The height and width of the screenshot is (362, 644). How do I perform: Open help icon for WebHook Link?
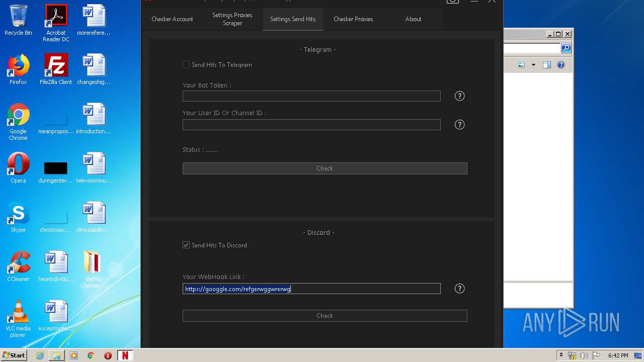[x=459, y=289]
